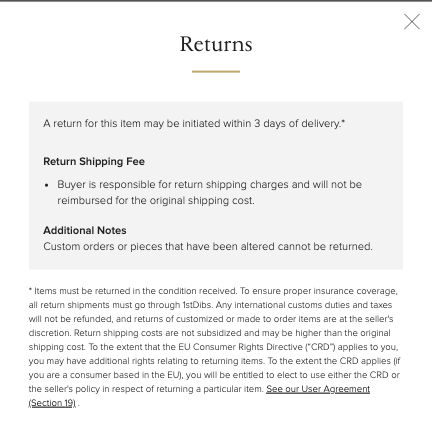432x437 pixels.
Task: Click the you may have additional rights line
Action: (x=215, y=361)
